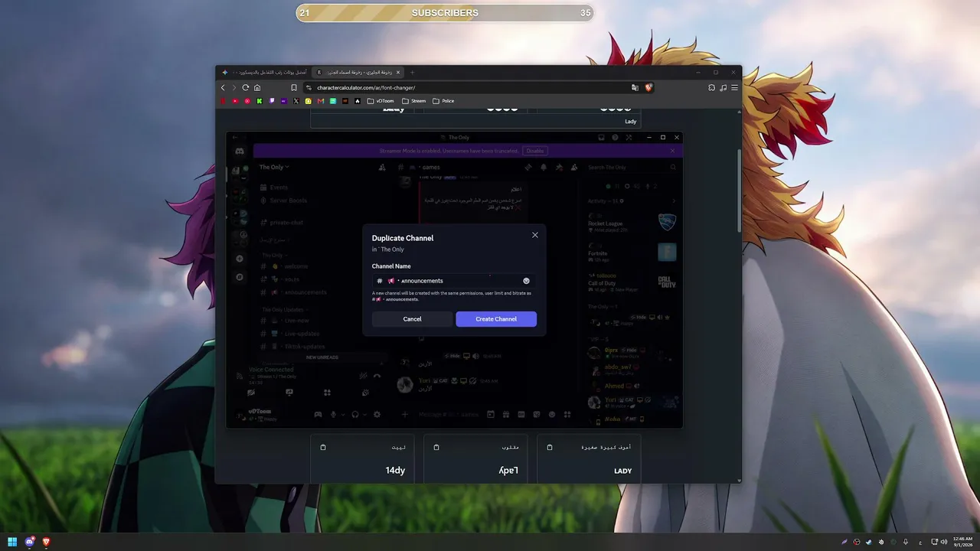
Task: Open the welcome channel
Action: [x=296, y=266]
